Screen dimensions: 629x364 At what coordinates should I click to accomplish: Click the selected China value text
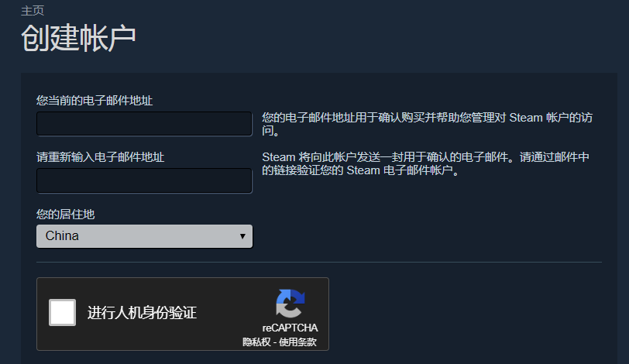[x=62, y=236]
